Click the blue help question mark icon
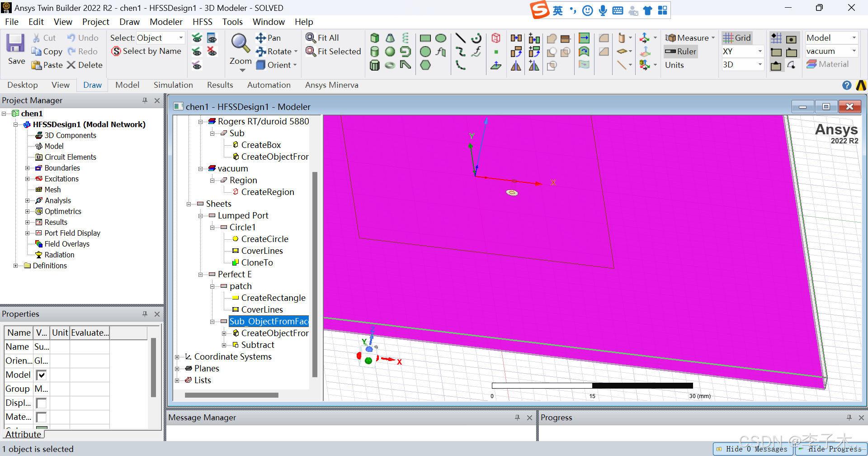This screenshot has width=868, height=456. pyautogui.click(x=847, y=85)
